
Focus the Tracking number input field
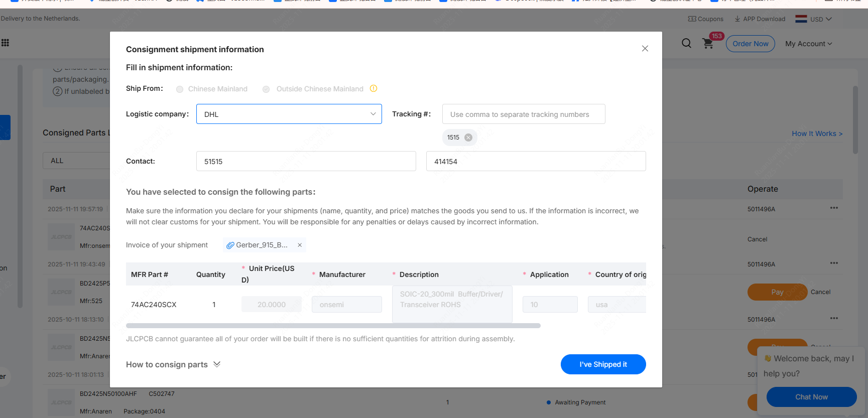[524, 114]
